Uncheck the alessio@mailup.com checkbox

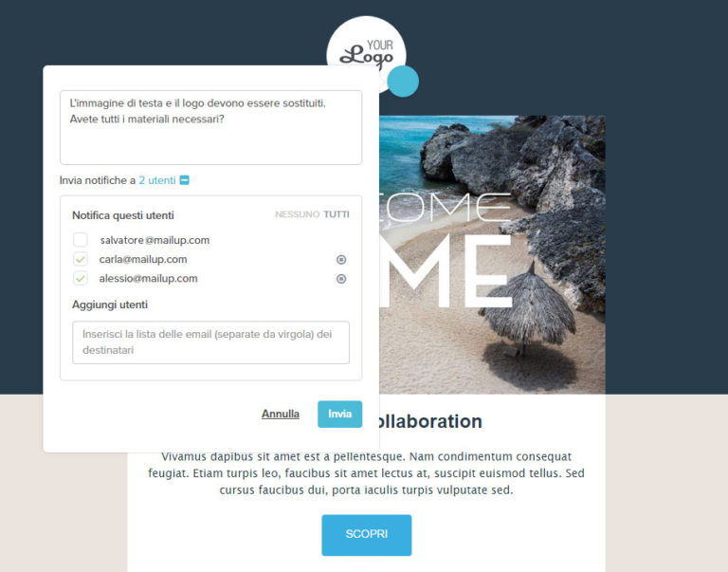point(81,278)
